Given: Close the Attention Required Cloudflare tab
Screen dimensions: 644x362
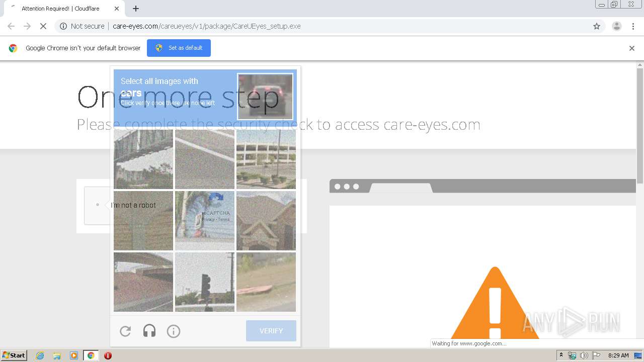Looking at the screenshot, I should [x=117, y=9].
